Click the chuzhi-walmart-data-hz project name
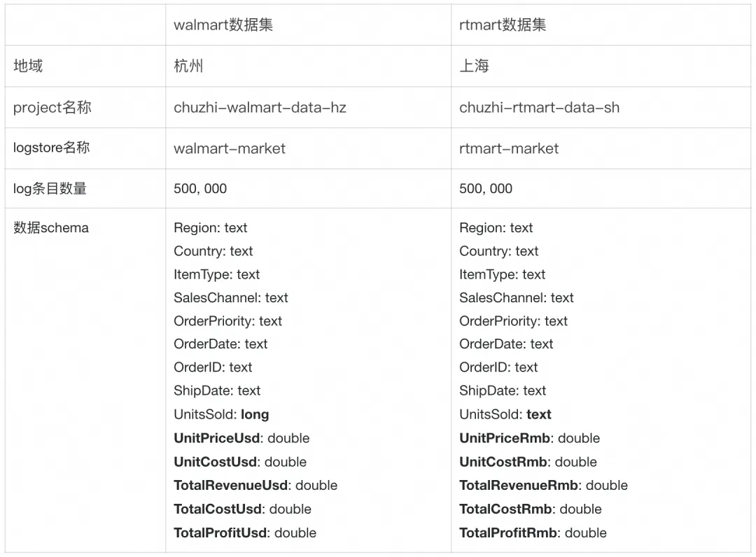 [260, 107]
